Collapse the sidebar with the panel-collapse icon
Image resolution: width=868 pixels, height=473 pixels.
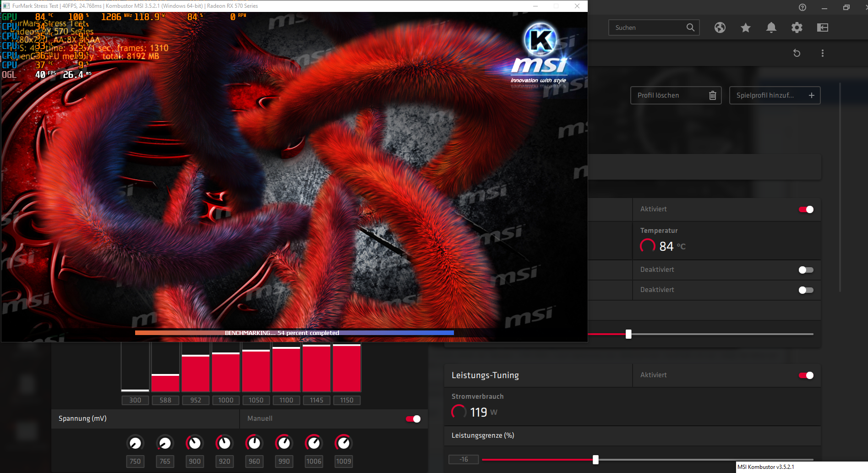coord(822,27)
